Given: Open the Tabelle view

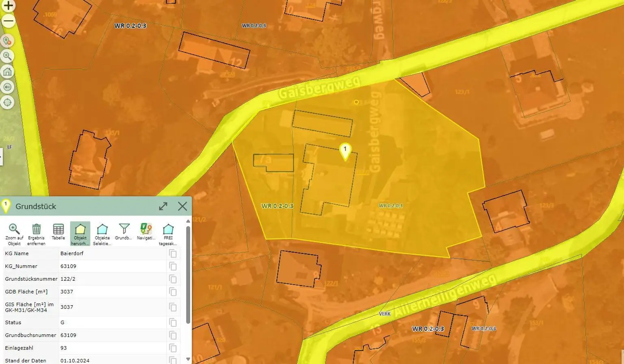Looking at the screenshot, I should click(x=58, y=232).
